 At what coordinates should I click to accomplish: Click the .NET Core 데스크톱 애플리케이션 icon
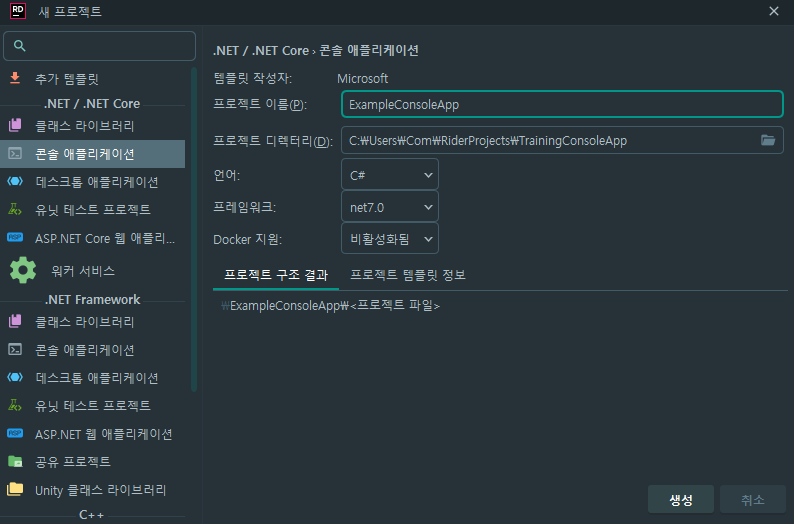(x=15, y=181)
